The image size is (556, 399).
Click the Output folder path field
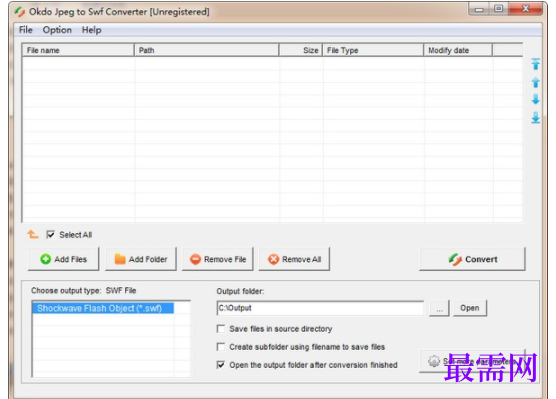(320, 308)
